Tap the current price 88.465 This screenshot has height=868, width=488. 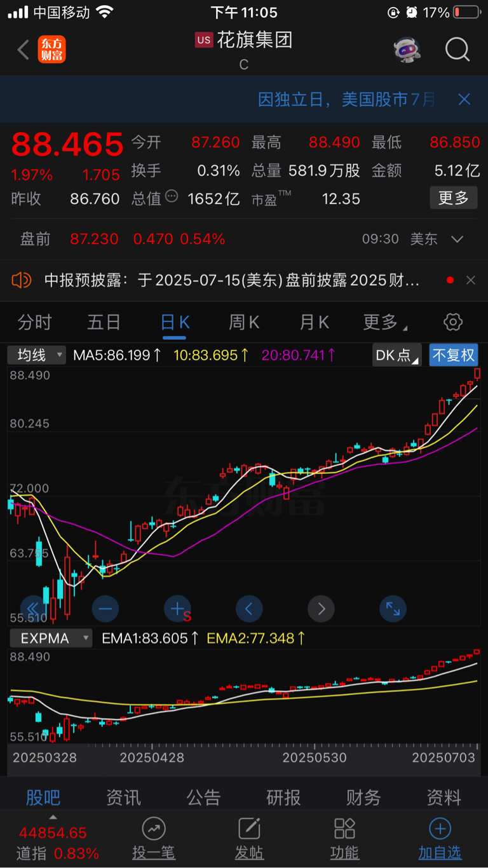tap(67, 144)
